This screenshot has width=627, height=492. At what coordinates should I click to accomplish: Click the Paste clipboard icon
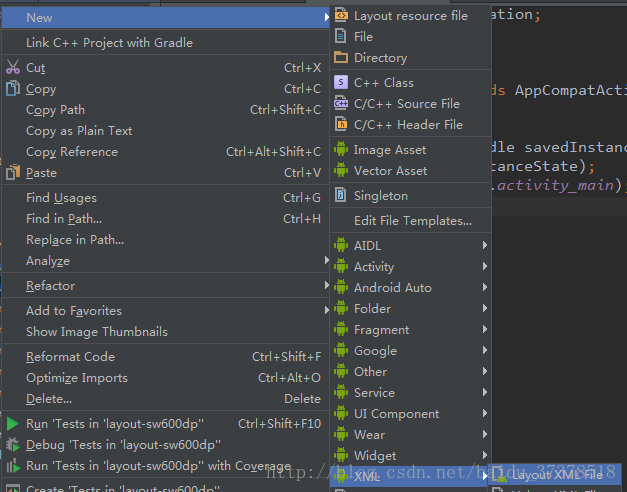click(13, 172)
